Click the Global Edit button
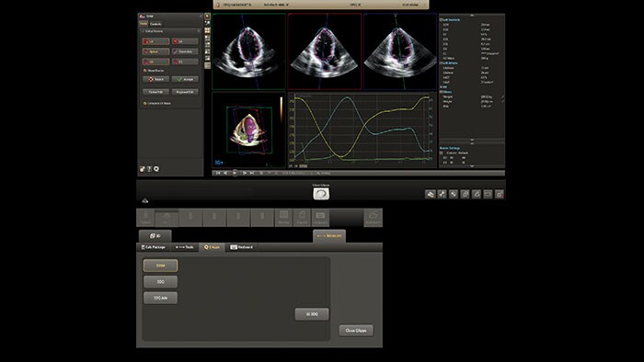The height and width of the screenshot is (362, 644). tap(156, 92)
